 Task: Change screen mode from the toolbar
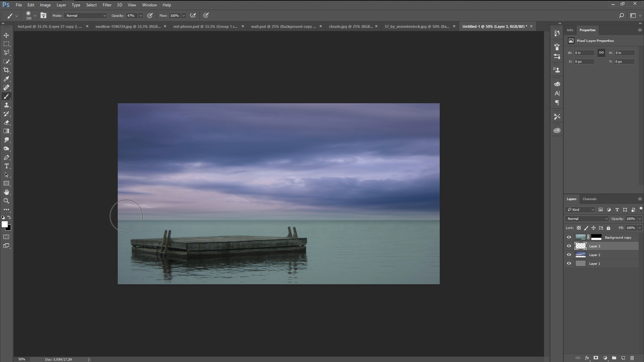6,246
